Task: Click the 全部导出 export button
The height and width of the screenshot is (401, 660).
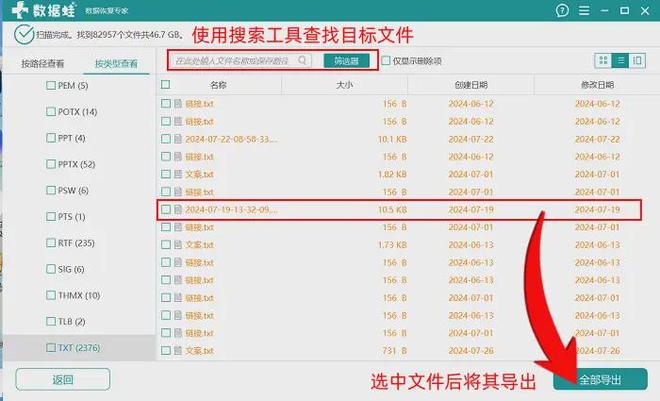Action: tap(600, 380)
